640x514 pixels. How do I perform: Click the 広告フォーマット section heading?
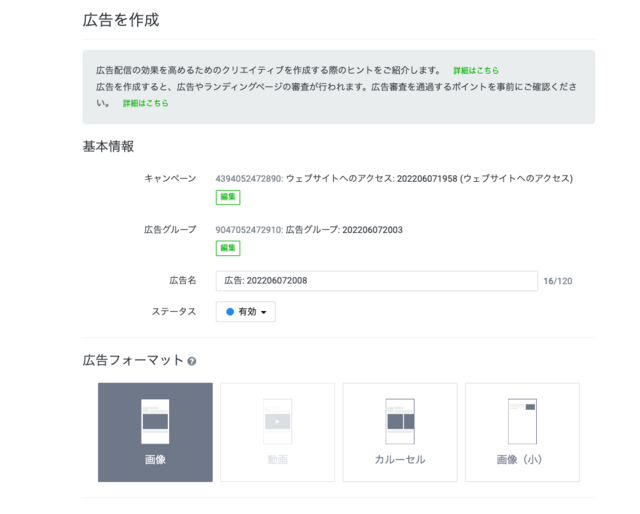(133, 360)
